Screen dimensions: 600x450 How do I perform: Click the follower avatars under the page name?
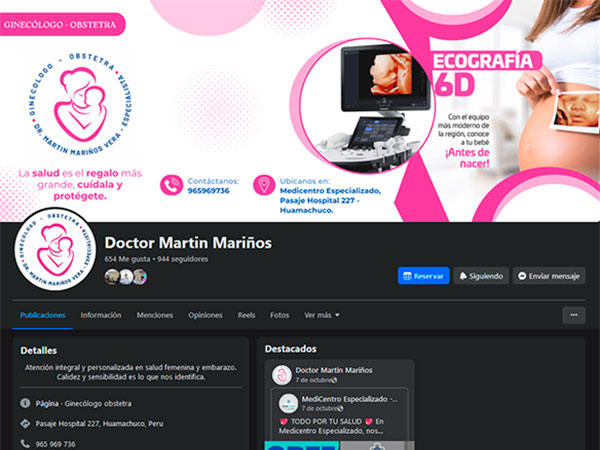point(126,277)
